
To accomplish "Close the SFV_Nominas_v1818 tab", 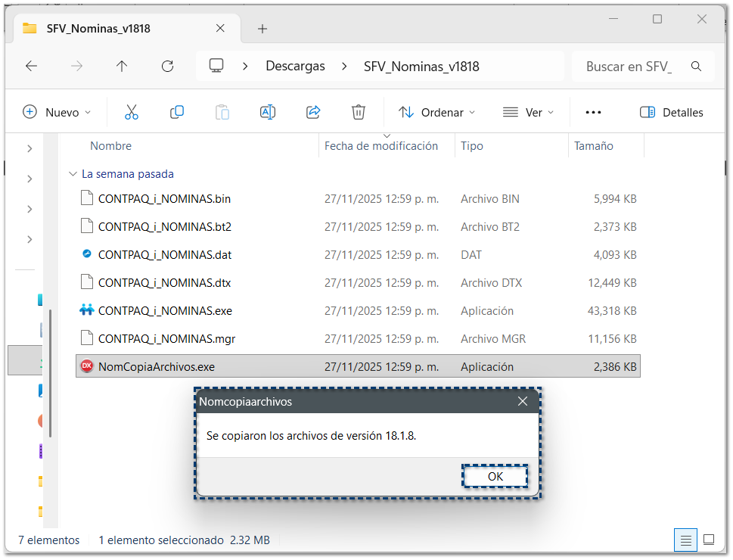I will (x=220, y=28).
